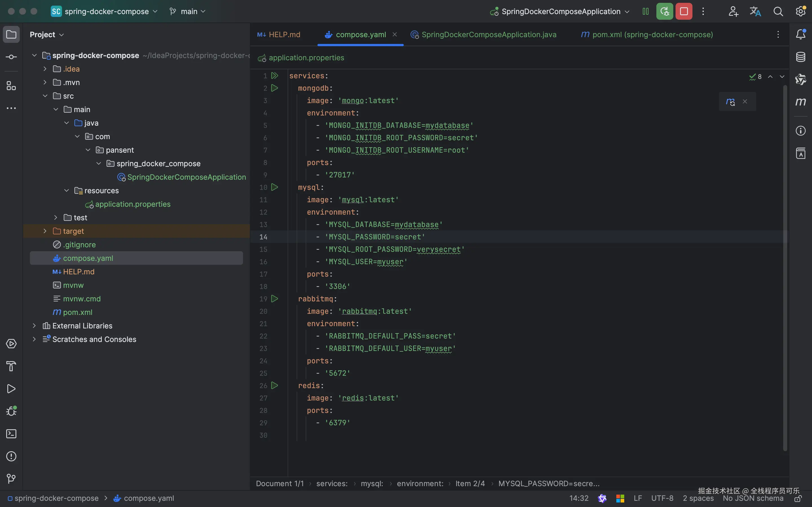Click UTF-8 encoding in status bar
The width and height of the screenshot is (812, 507).
point(662,498)
